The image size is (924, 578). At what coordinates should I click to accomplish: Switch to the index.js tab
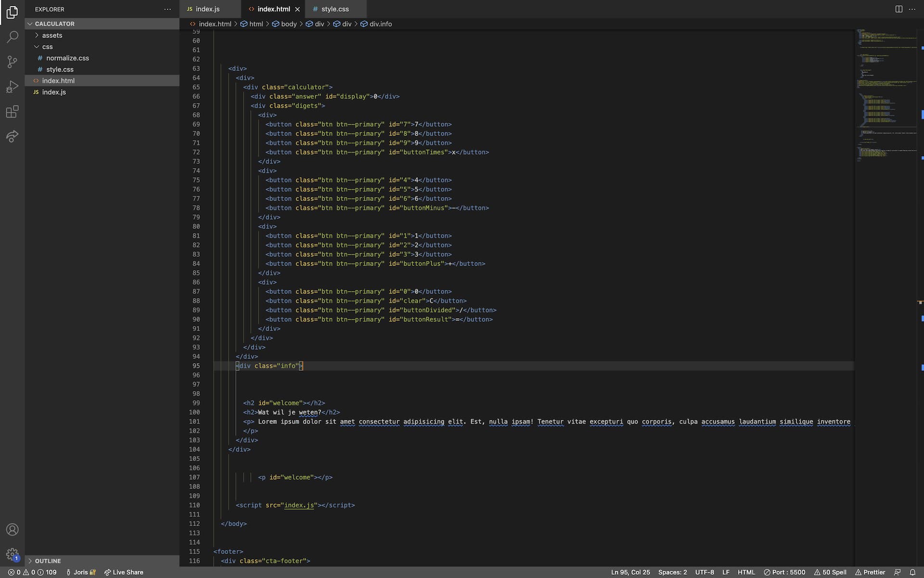click(x=207, y=9)
